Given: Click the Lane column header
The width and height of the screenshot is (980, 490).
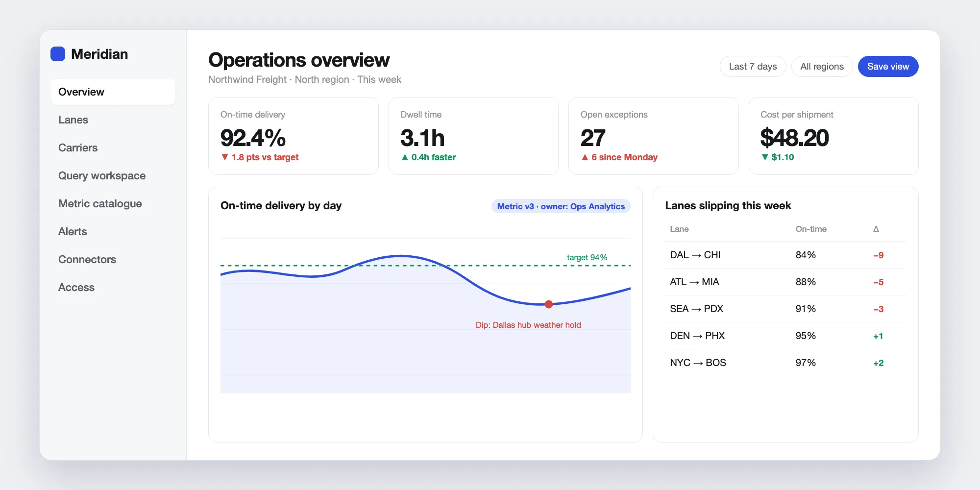Looking at the screenshot, I should pos(679,229).
